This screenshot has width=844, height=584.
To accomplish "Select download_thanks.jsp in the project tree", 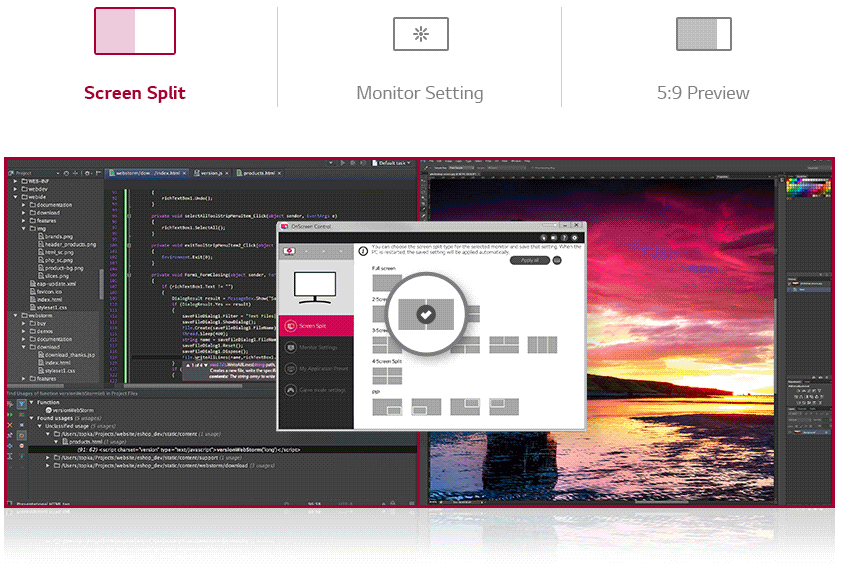I will (x=66, y=355).
